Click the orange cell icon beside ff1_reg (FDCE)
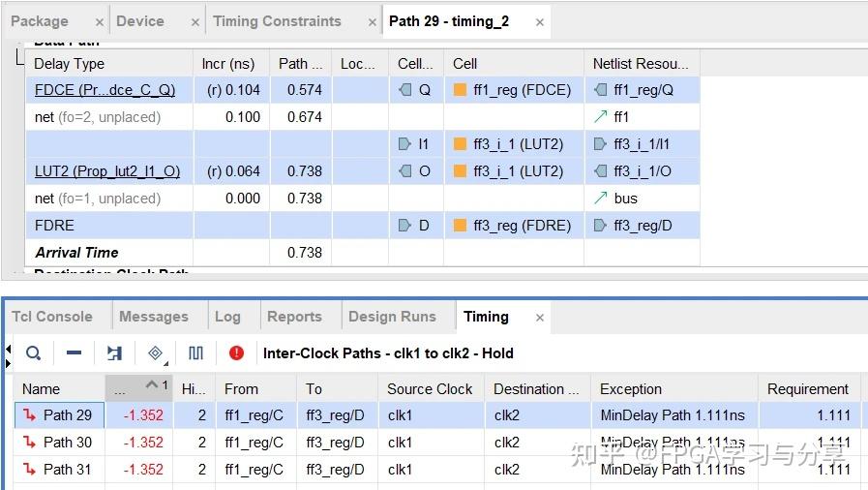 461,90
